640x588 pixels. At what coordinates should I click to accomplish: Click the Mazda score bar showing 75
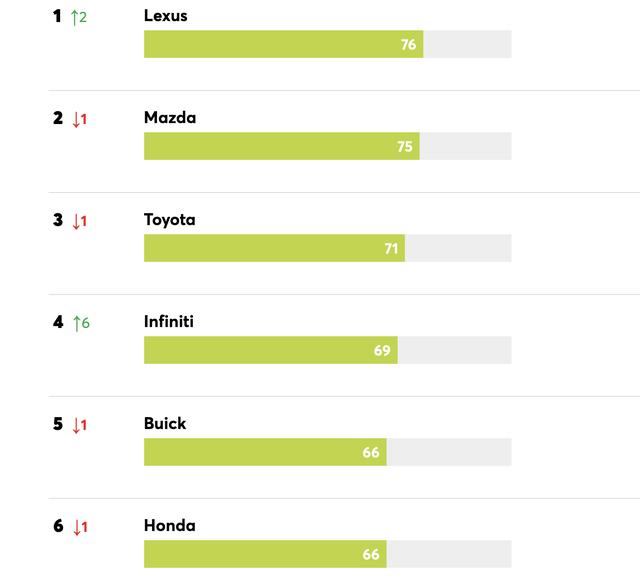(x=281, y=146)
